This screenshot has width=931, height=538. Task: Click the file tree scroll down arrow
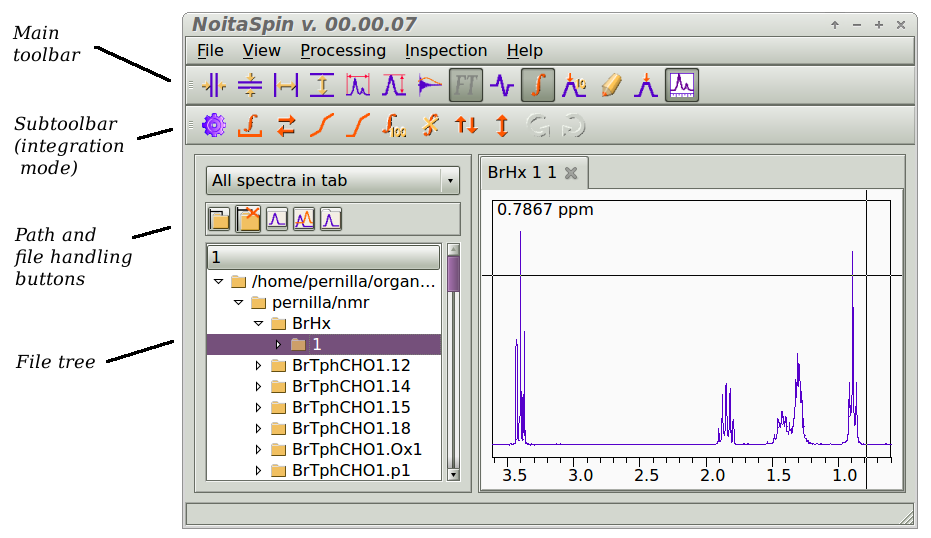454,474
